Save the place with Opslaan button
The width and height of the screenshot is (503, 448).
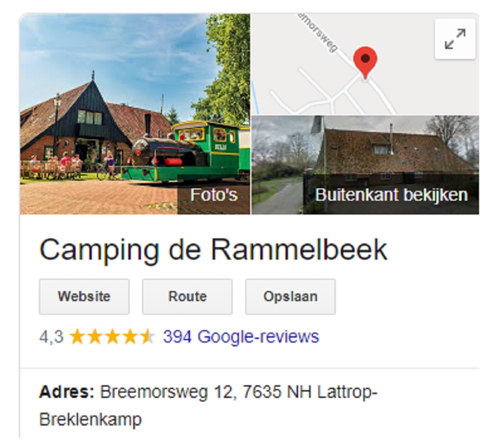290,296
